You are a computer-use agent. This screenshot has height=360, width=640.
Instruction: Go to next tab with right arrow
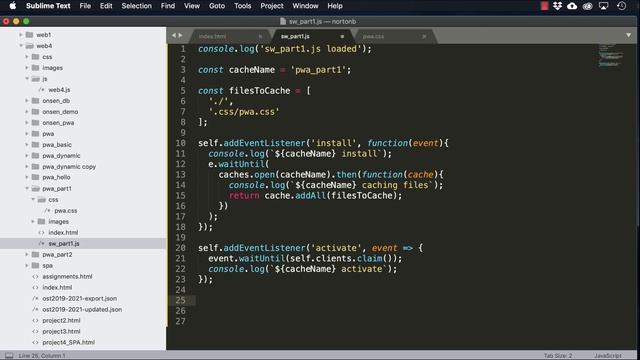(x=180, y=36)
